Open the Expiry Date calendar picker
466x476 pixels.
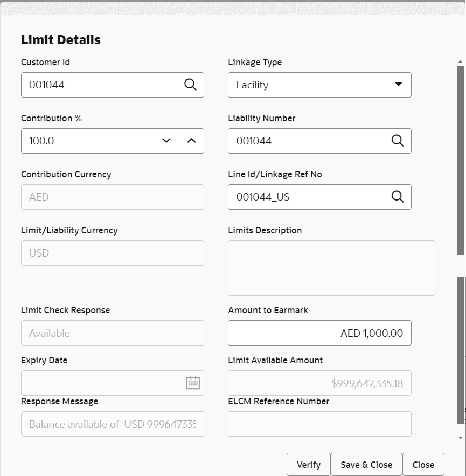[x=193, y=383]
